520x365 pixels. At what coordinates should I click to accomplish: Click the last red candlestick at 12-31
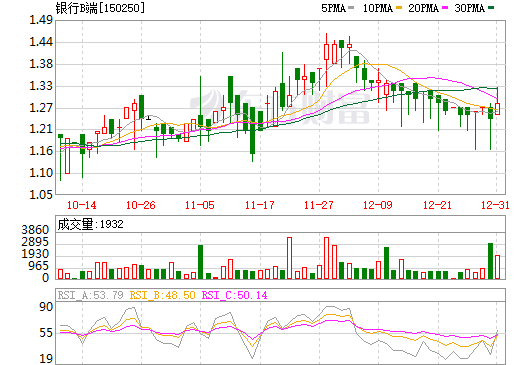click(x=497, y=109)
